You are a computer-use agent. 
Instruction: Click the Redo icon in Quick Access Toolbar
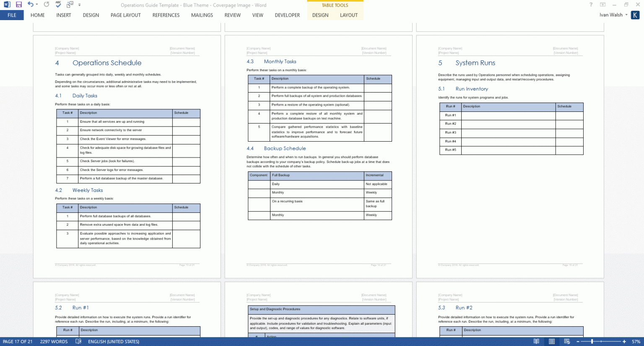(46, 5)
